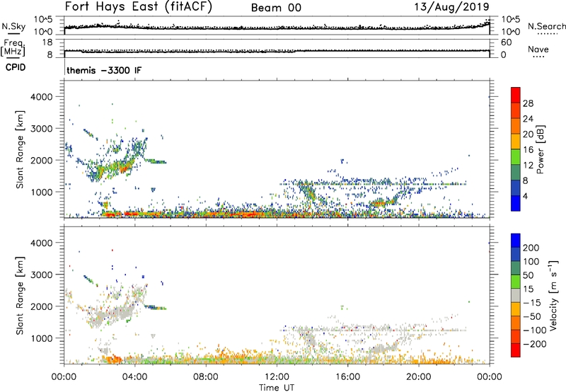Click the '28' value on Power color bar

pyautogui.click(x=528, y=103)
